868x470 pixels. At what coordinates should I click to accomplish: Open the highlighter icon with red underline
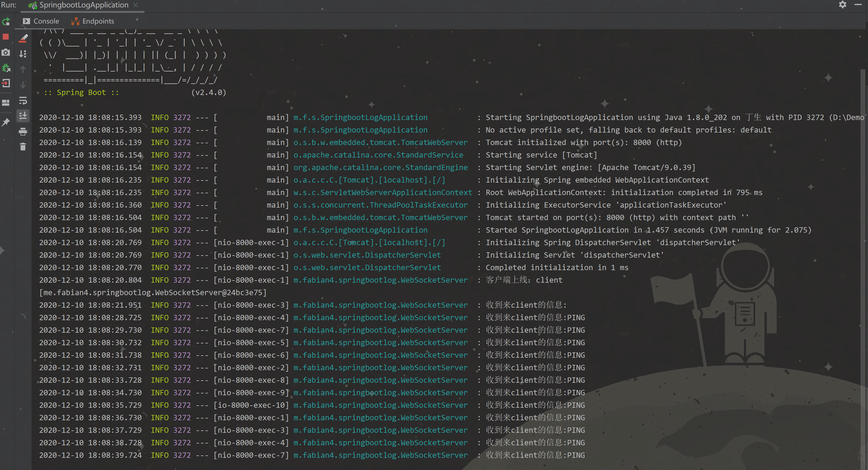click(23, 38)
